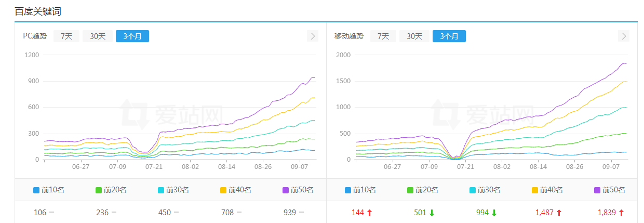Click 06-27 date on mobile chart axis

pyautogui.click(x=392, y=167)
